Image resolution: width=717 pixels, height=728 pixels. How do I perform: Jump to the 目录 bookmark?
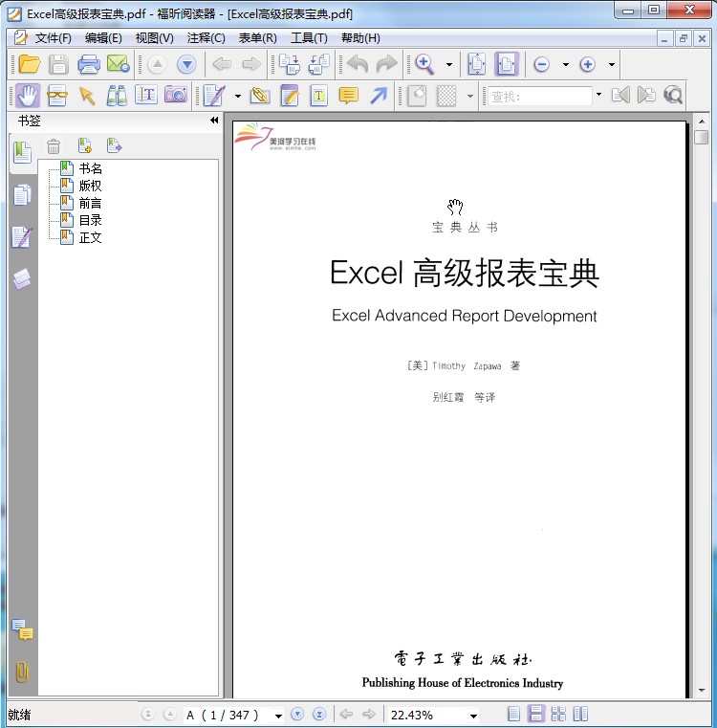coord(90,220)
